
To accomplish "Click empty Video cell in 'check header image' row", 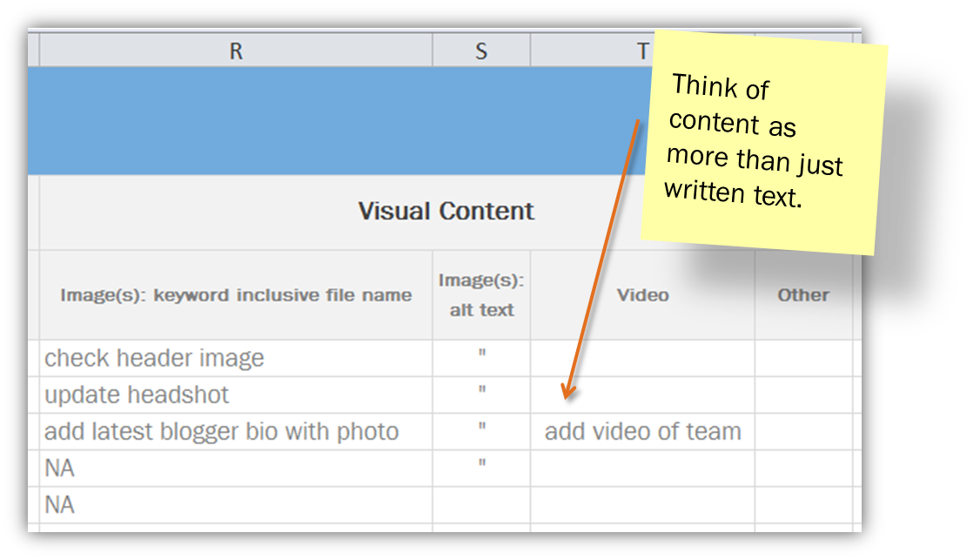I will click(642, 359).
